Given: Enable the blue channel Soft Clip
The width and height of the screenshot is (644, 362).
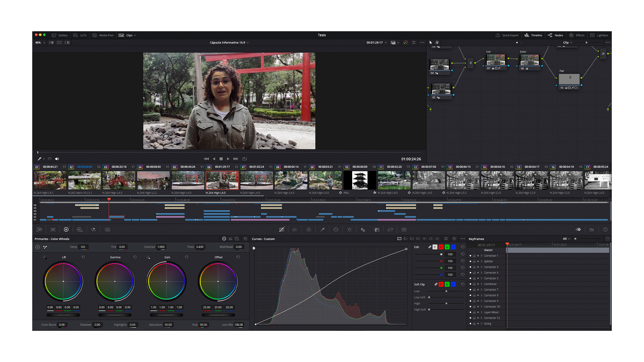Looking at the screenshot, I should click(453, 284).
